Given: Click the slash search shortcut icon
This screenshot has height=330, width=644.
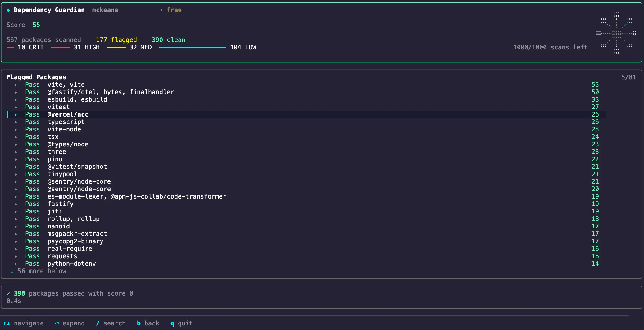Looking at the screenshot, I should tap(98, 323).
